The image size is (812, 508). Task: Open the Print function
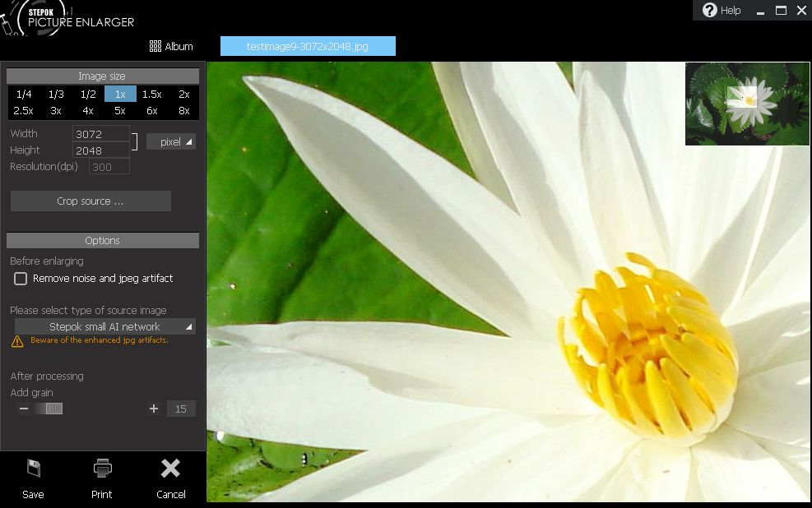click(x=101, y=479)
